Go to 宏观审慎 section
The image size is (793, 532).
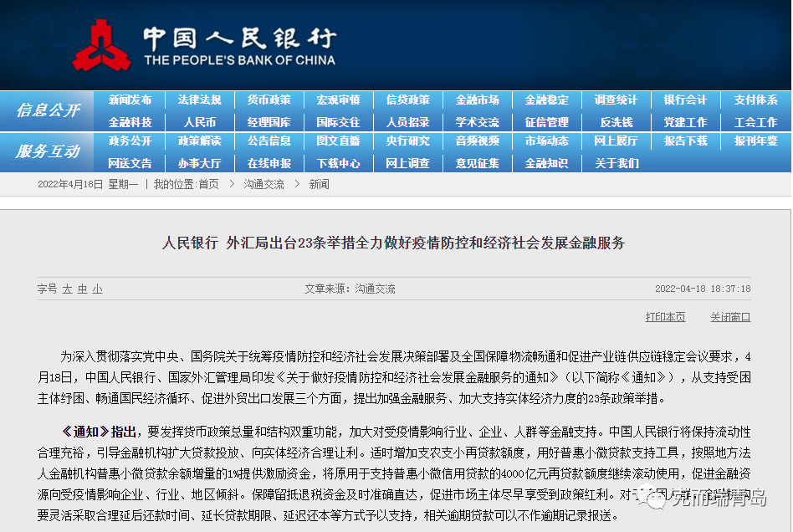338,100
